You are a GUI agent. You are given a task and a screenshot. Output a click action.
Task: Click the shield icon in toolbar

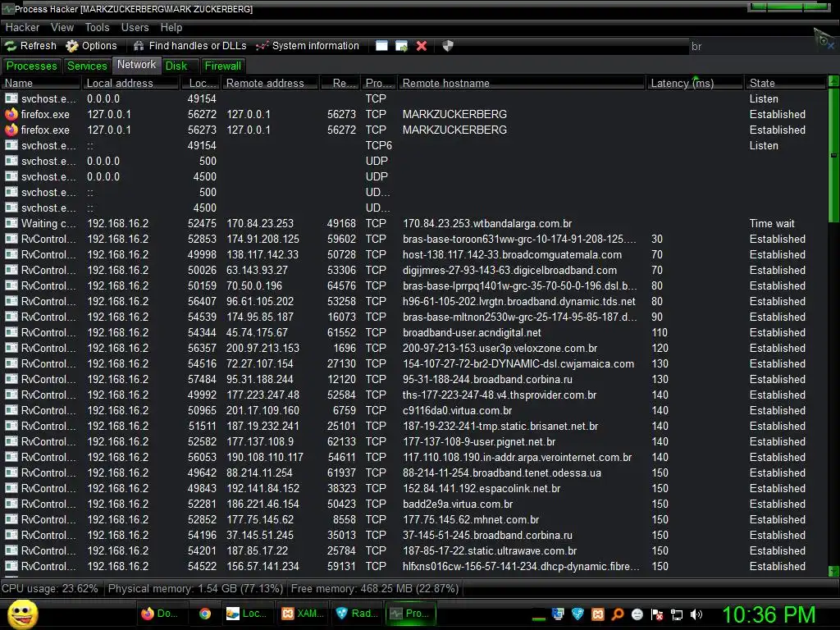coord(448,46)
